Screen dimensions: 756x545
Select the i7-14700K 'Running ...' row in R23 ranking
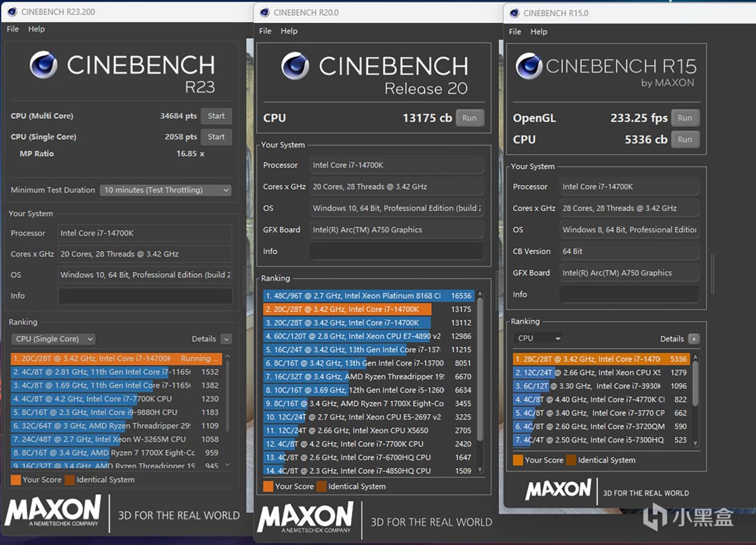[116, 358]
